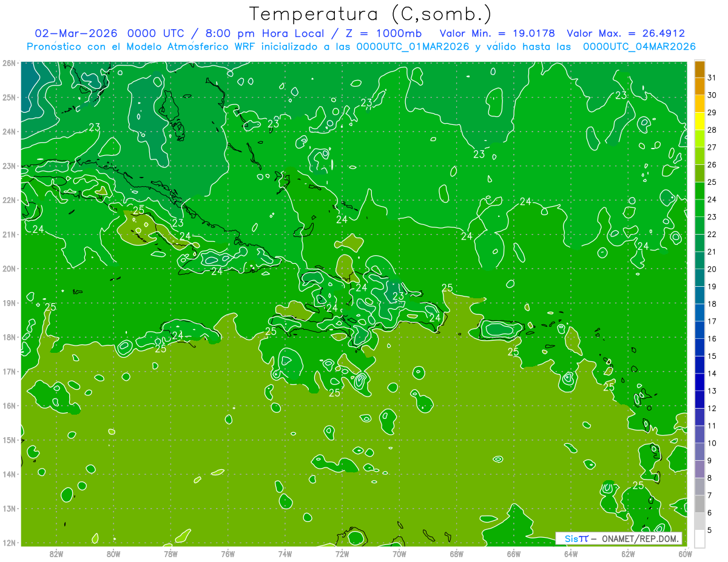Click the longitude label "76W"
Image resolution: width=728 pixels, height=562 pixels.
pyautogui.click(x=227, y=554)
